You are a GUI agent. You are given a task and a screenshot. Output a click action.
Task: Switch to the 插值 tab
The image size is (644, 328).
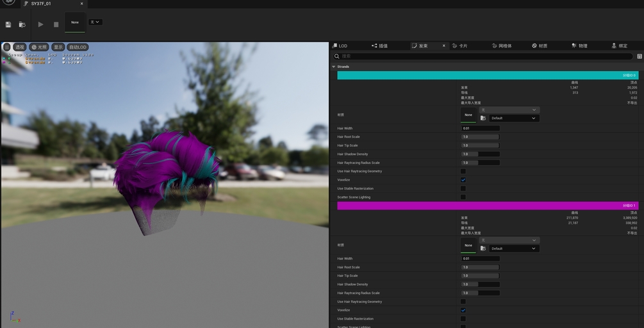click(x=379, y=46)
